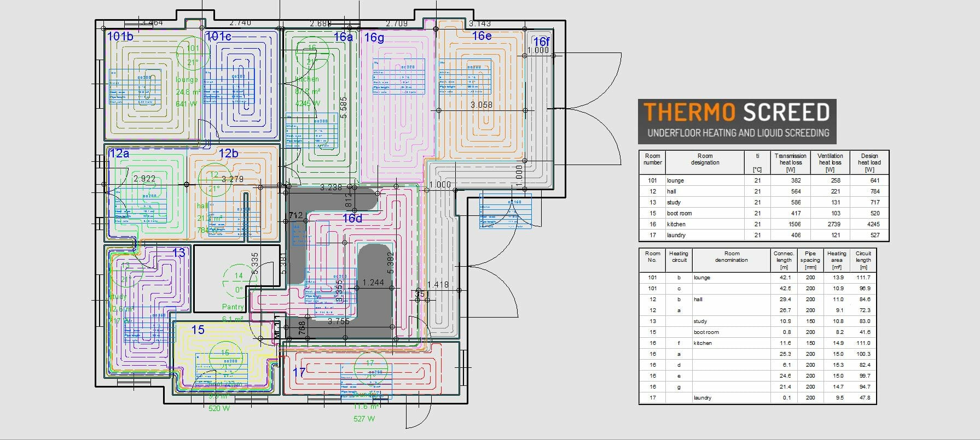980x440 pixels.
Task: Select the Pantry room marker circle 14
Action: pos(239,281)
